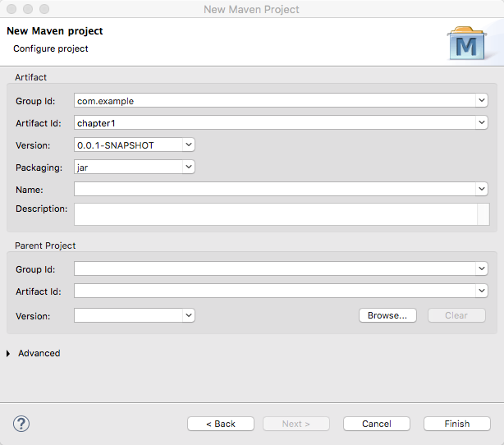Click the help question mark icon
This screenshot has height=445, width=504.
click(22, 424)
